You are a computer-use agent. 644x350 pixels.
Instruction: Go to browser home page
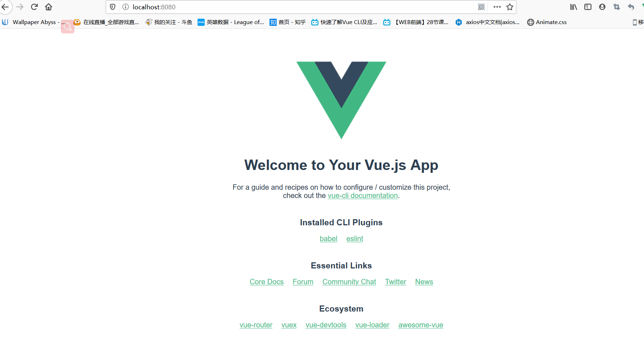tap(49, 7)
